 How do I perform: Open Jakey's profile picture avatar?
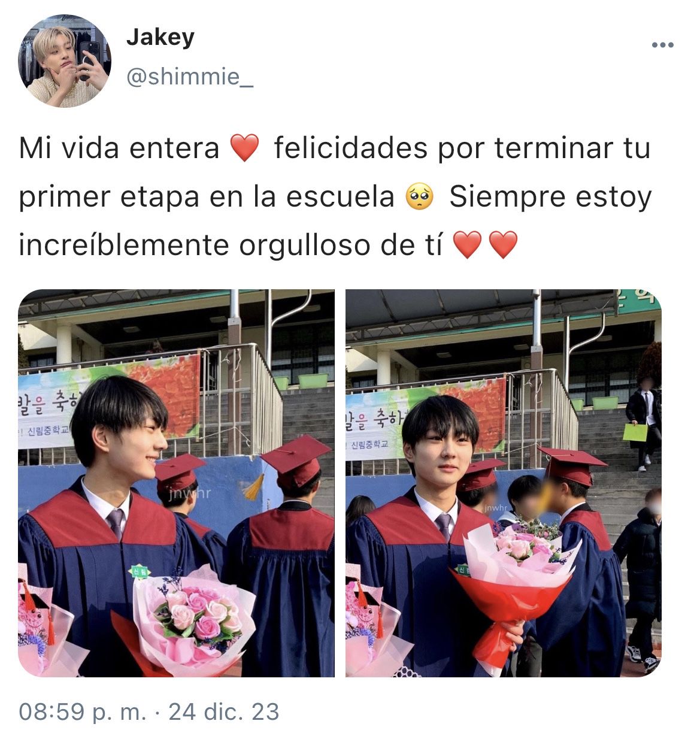[65, 61]
